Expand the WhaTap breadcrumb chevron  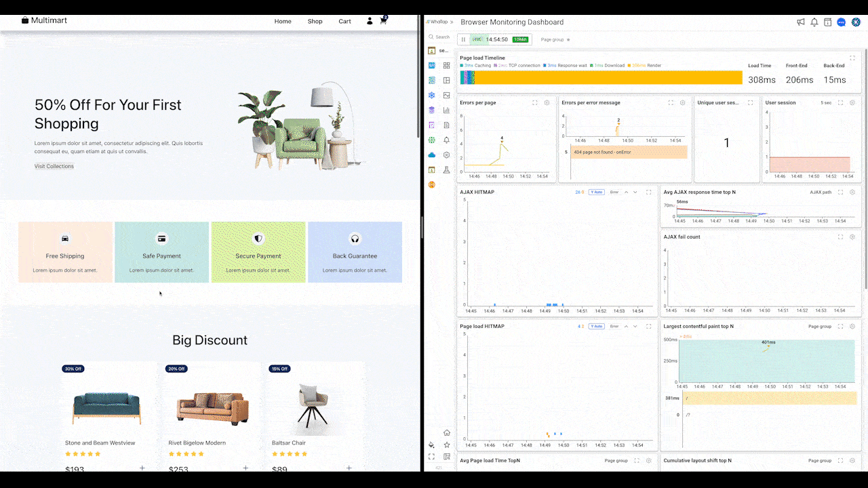coord(451,22)
